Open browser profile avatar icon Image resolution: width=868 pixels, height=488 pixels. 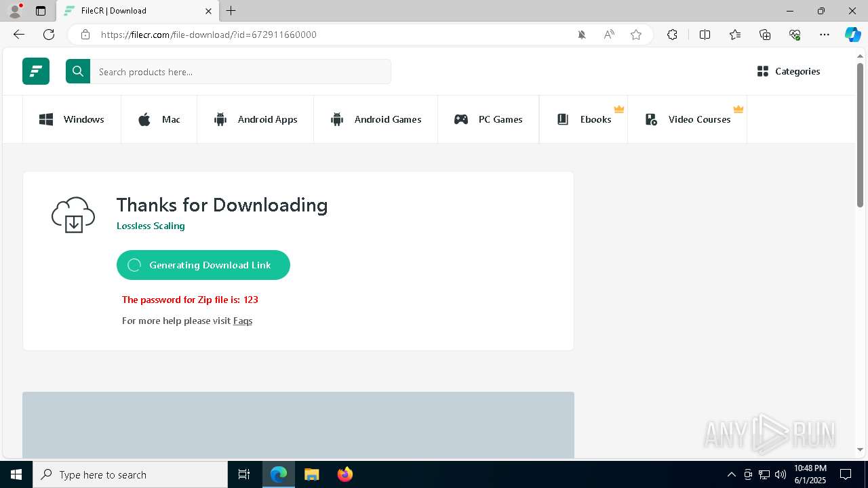tap(14, 11)
